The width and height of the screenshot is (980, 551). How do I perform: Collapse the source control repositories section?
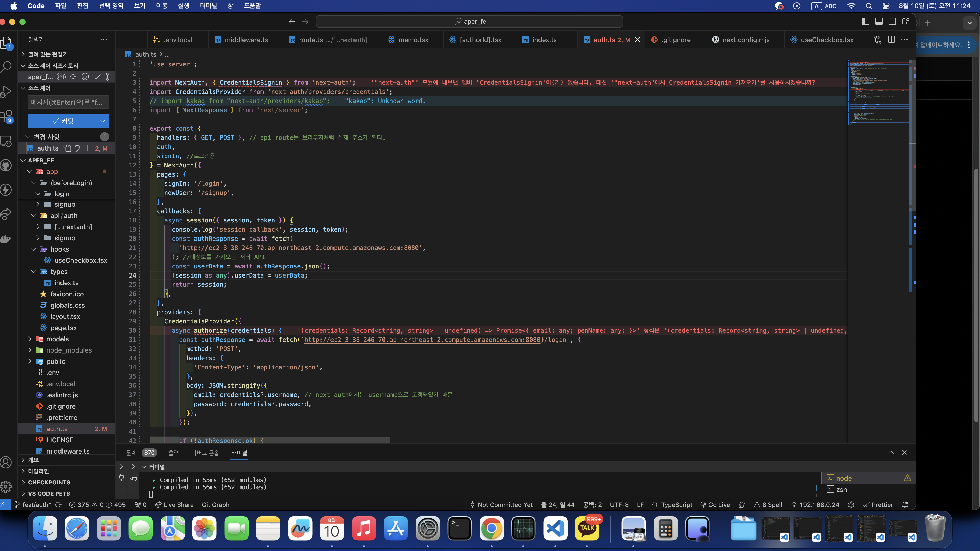pos(67,65)
